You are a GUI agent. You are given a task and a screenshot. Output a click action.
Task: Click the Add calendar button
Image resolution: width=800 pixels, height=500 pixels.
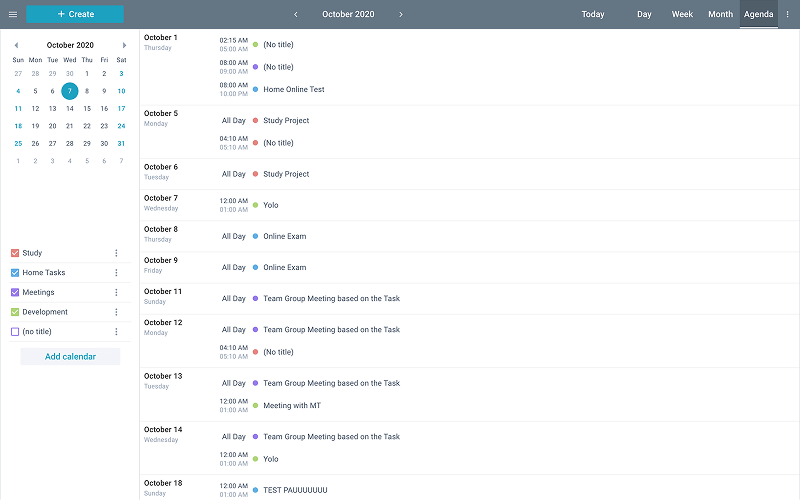pyautogui.click(x=70, y=356)
